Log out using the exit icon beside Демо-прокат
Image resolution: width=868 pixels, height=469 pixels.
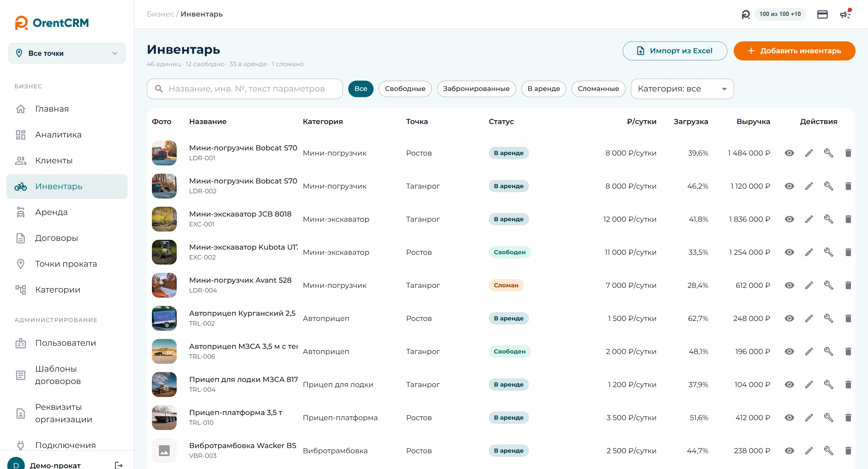tap(119, 465)
